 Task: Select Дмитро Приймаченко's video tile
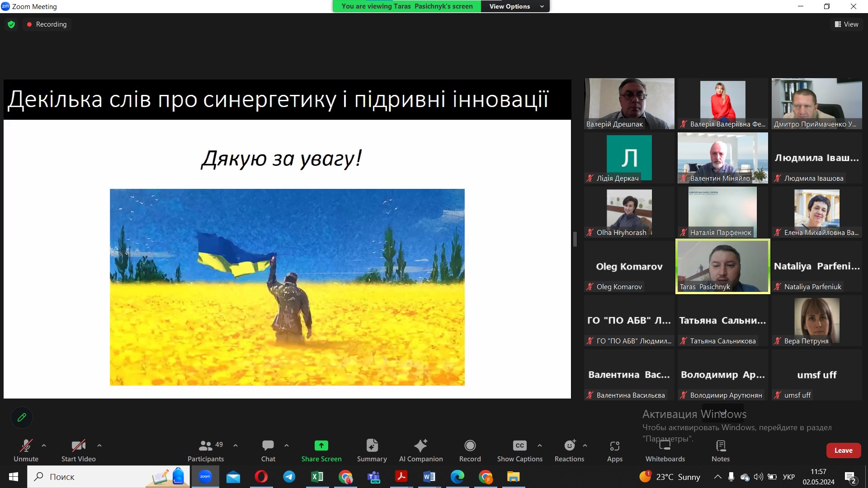click(816, 103)
